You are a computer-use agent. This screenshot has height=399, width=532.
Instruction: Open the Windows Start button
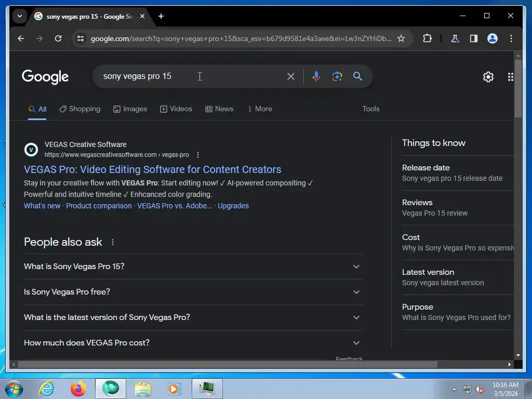14,389
